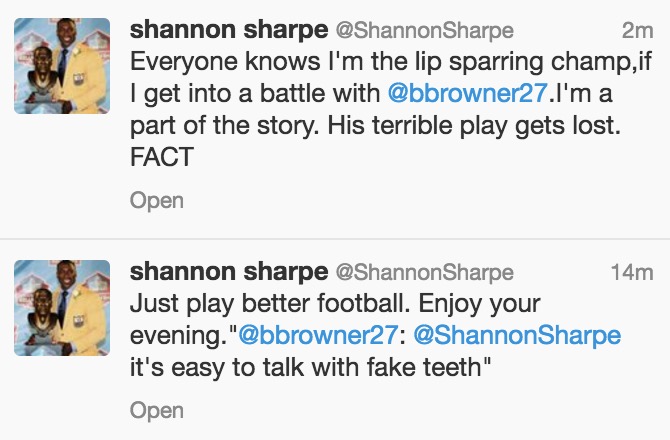Screen dimensions: 670x440
Task: Click the "Just play better football" text
Action: (x=258, y=303)
